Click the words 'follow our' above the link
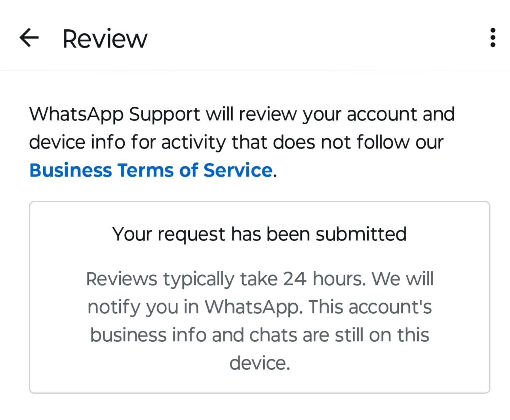 click(400, 142)
